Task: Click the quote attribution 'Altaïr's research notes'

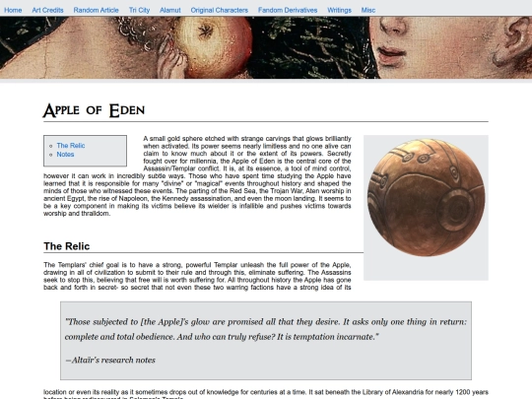Action: coord(110,360)
